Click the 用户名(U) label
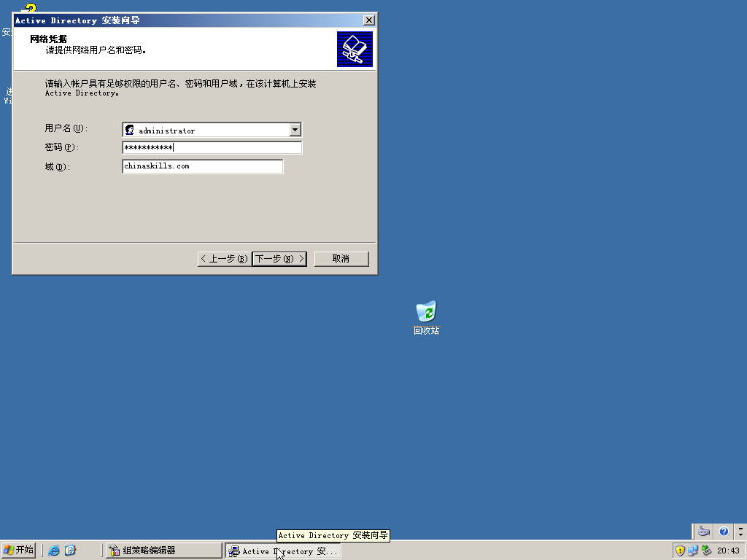The image size is (747, 560). pos(66,128)
